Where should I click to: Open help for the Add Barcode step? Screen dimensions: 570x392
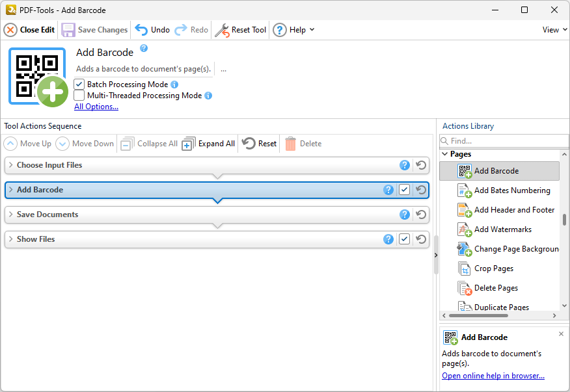point(388,190)
